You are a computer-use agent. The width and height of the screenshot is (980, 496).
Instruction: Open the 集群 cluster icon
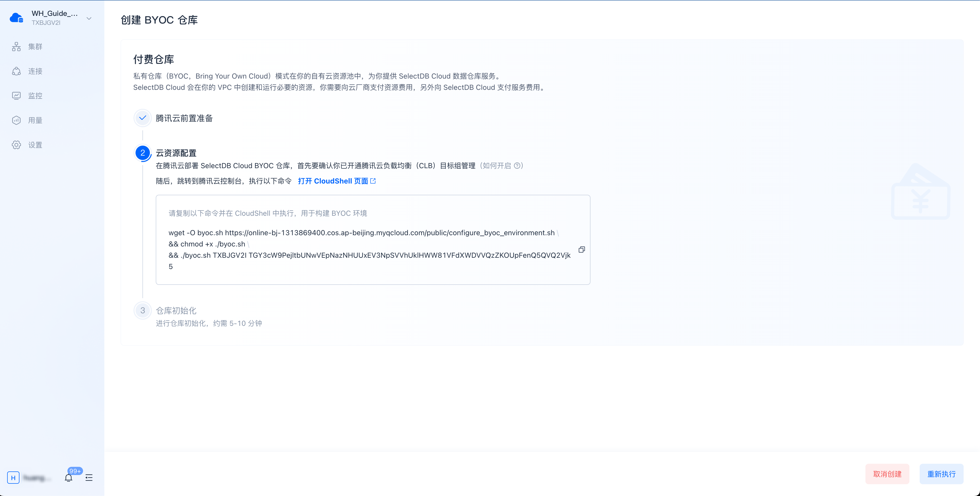(16, 46)
